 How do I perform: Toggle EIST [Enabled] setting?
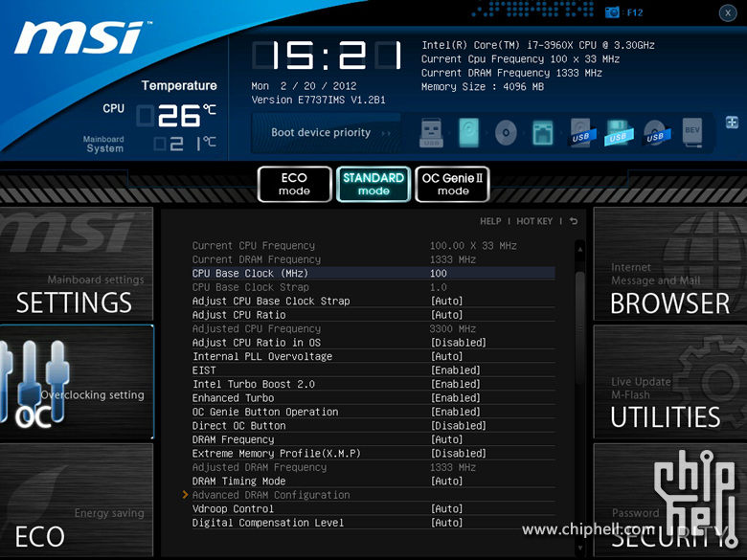point(456,370)
